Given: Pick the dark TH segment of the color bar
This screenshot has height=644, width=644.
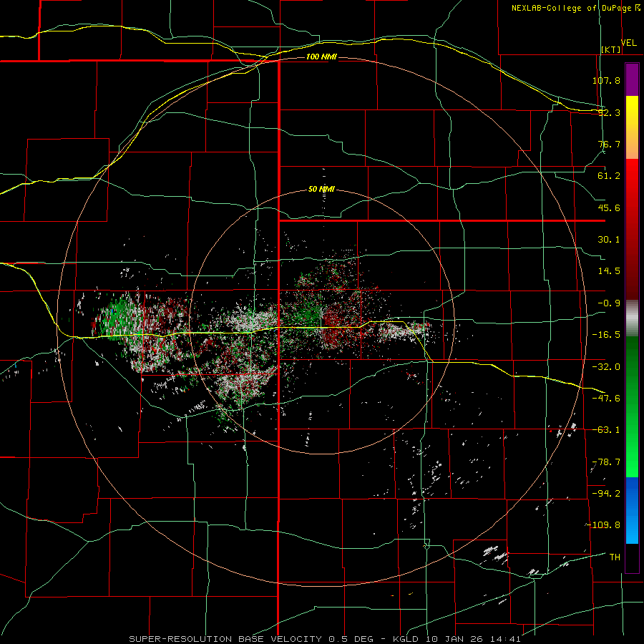Looking at the screenshot, I should click(632, 557).
